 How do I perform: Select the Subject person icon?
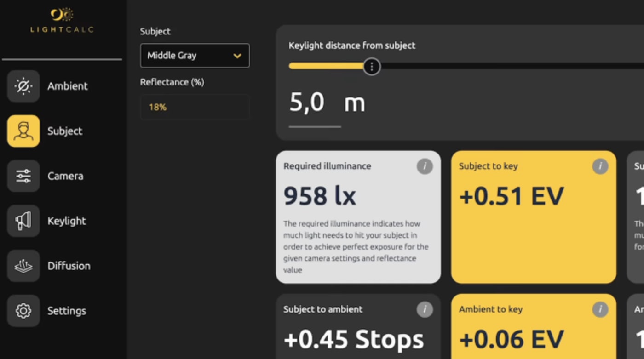pyautogui.click(x=23, y=131)
